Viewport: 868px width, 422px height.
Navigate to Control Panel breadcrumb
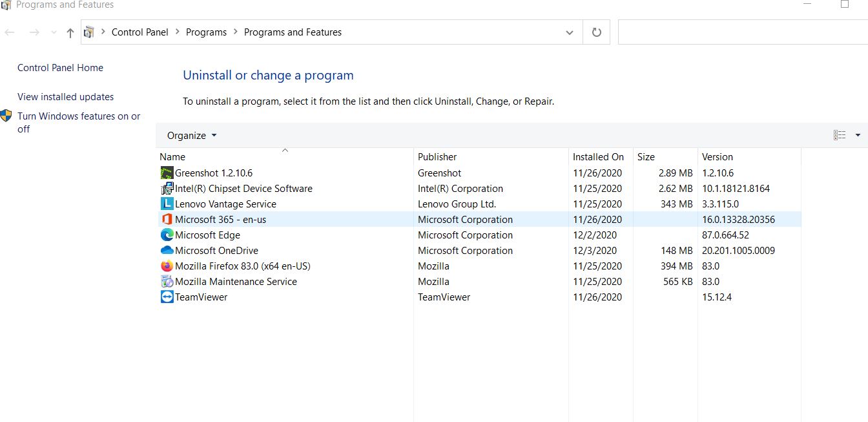pyautogui.click(x=139, y=32)
